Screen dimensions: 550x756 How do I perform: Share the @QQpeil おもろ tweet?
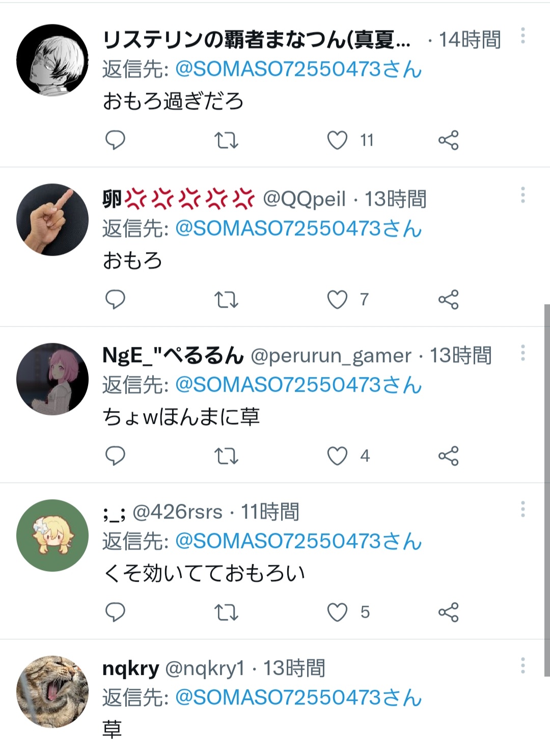click(449, 300)
